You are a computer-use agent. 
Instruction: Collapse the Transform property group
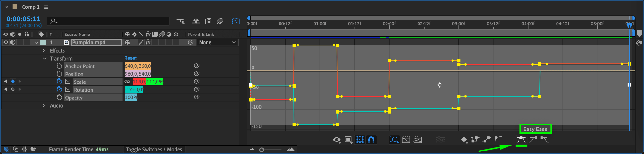coord(44,59)
